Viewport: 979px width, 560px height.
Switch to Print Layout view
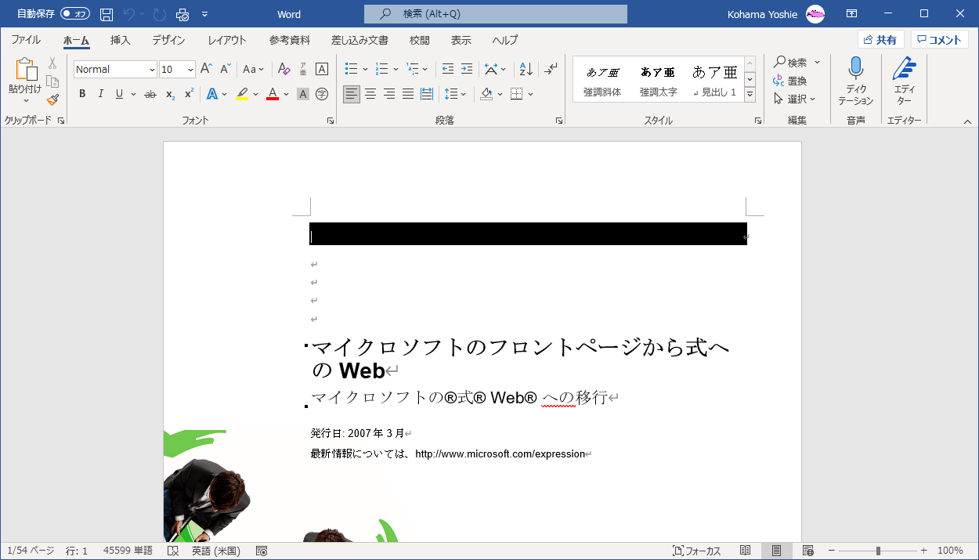click(x=777, y=551)
